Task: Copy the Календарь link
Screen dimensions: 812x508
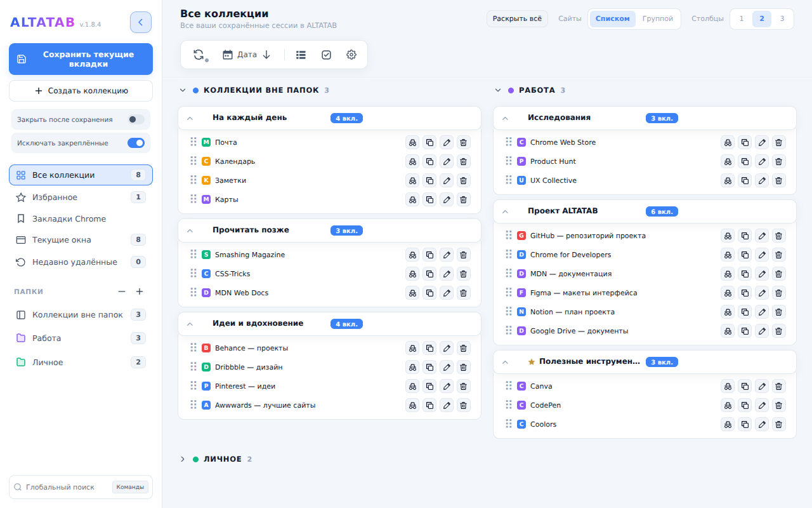Action: (x=429, y=161)
